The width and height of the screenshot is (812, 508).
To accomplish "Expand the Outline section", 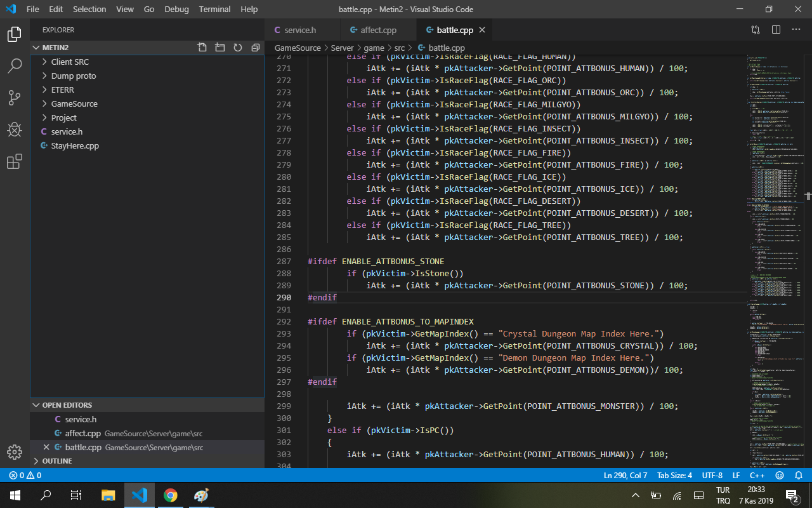I will point(147,461).
